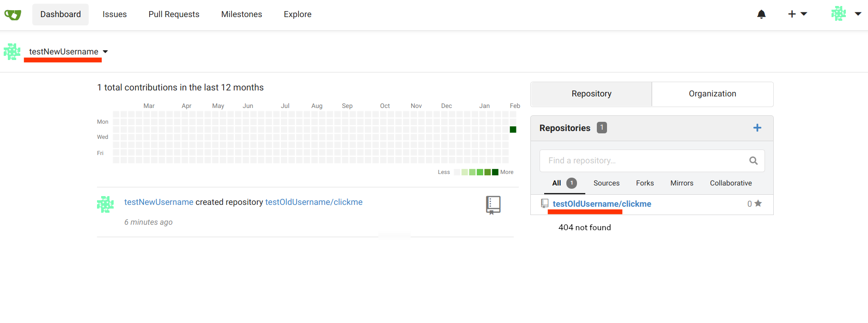Filter repositories by Forks
The width and height of the screenshot is (868, 323).
[x=645, y=183]
